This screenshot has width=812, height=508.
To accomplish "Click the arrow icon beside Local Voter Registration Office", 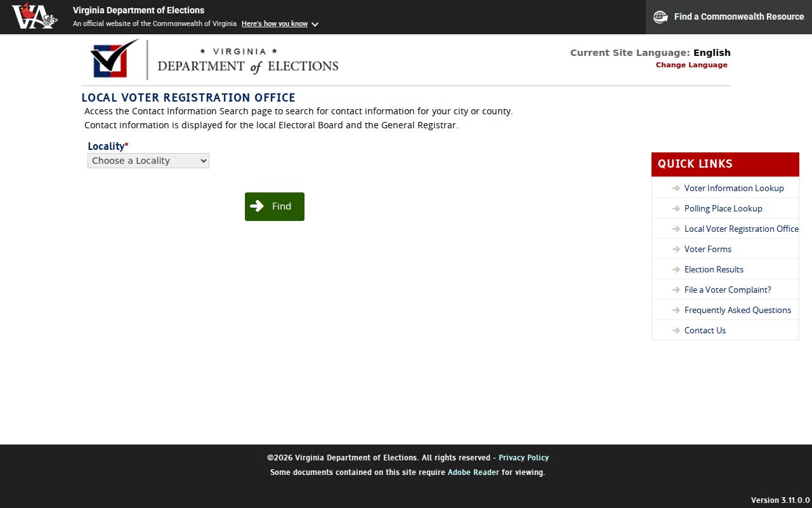I will (676, 229).
